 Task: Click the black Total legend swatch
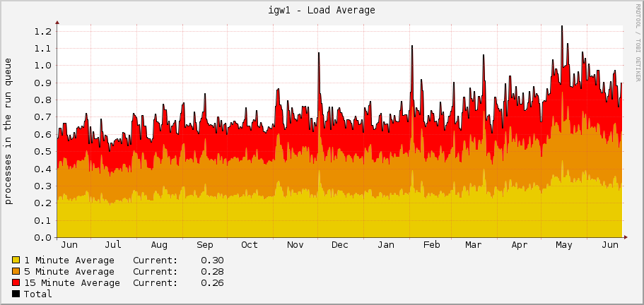16,294
